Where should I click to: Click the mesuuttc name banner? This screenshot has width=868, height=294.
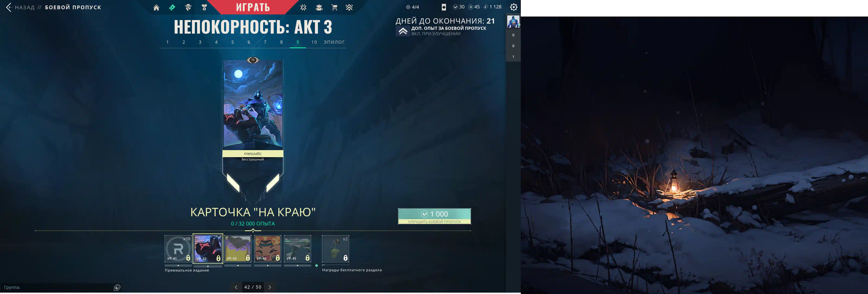(253, 154)
